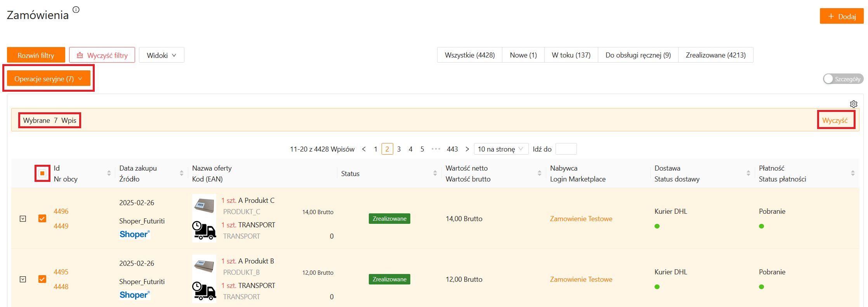Open table settings gear icon

(853, 104)
